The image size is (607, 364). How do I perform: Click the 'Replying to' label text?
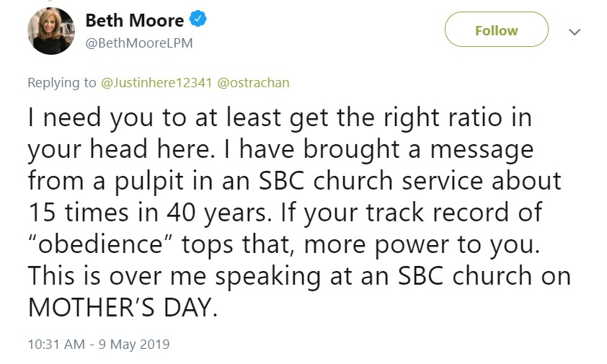click(61, 82)
